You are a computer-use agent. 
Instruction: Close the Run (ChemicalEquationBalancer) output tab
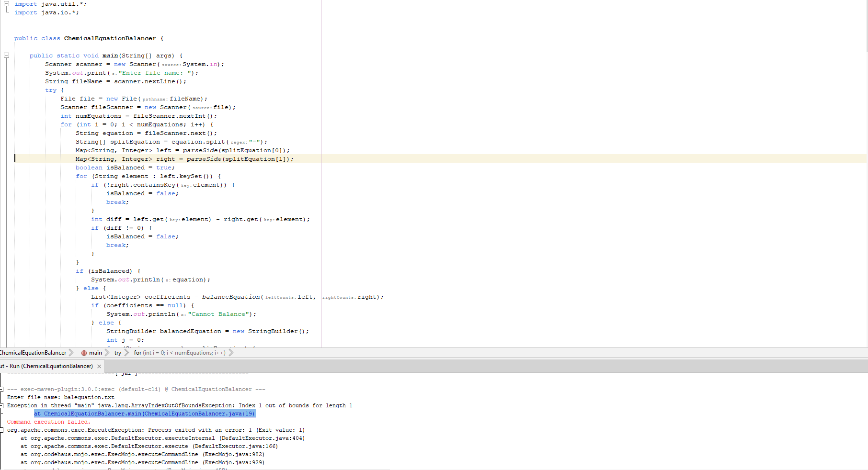pyautogui.click(x=99, y=366)
